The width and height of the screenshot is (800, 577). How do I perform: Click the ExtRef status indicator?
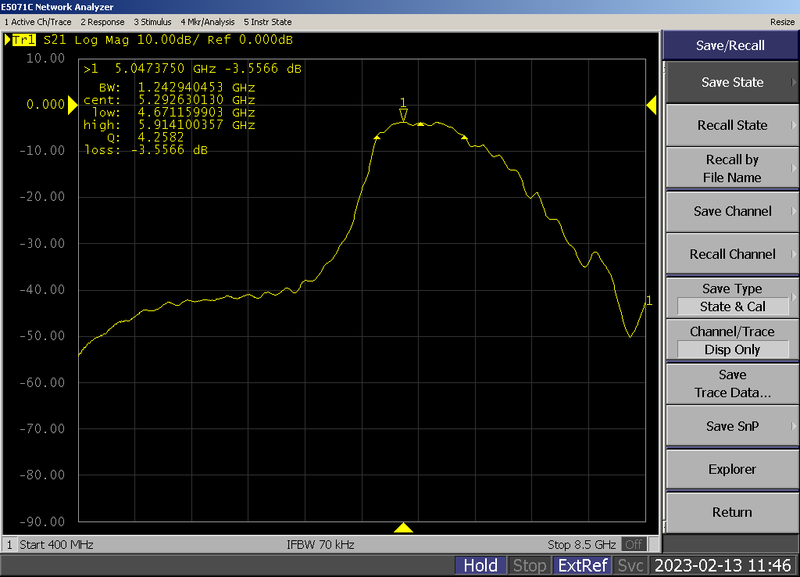[x=582, y=565]
